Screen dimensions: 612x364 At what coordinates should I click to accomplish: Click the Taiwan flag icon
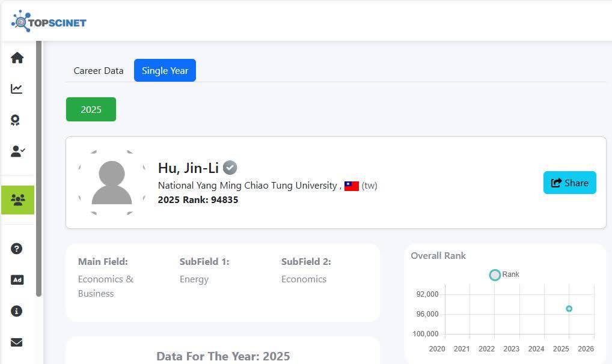(x=352, y=186)
